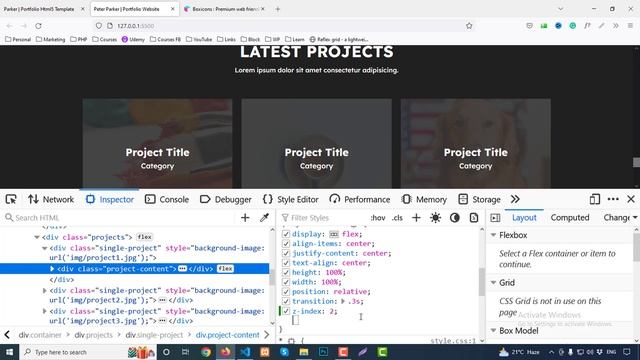Toggle dark color scheme simulation icon
Image resolution: width=640 pixels, height=360 pixels.
454,218
